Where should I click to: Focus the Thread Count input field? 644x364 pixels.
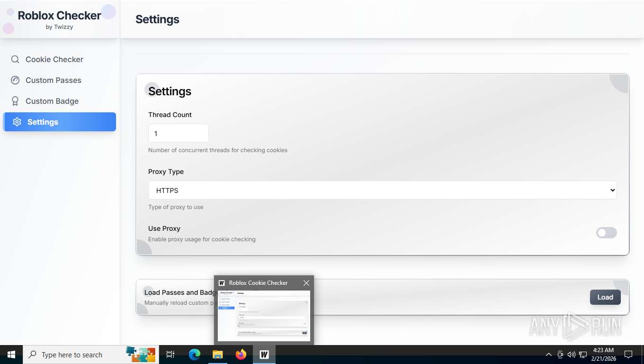179,133
